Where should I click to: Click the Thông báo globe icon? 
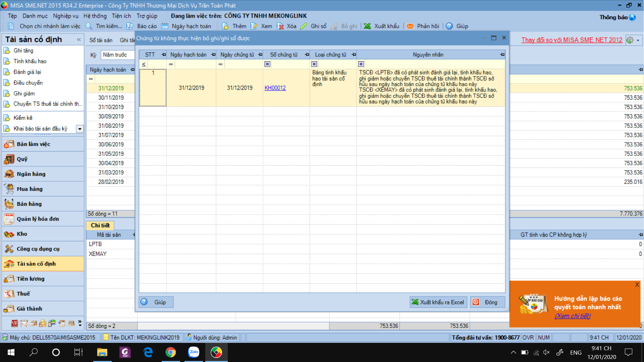tap(632, 17)
